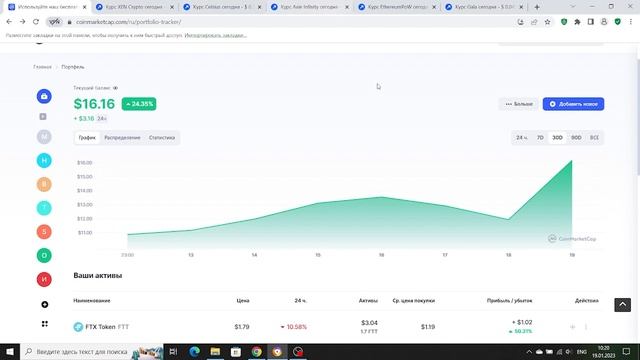Launch Microsoft Edge from taskbar
Image resolution: width=640 pixels, height=360 pixels.
tap(194, 352)
